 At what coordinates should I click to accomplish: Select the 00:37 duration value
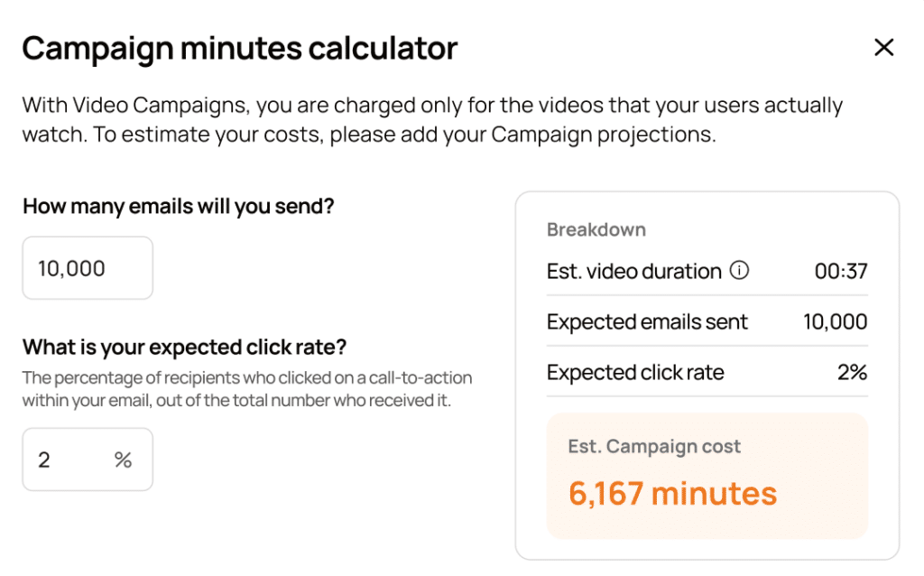(x=840, y=272)
